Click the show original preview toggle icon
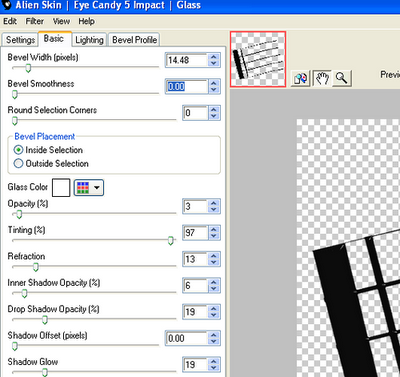The height and width of the screenshot is (377, 400). [x=300, y=79]
